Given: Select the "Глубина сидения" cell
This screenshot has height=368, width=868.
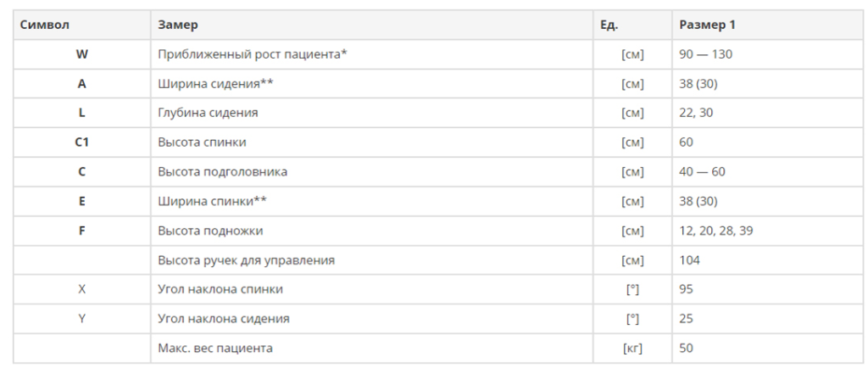Looking at the screenshot, I should pyautogui.click(x=208, y=113).
